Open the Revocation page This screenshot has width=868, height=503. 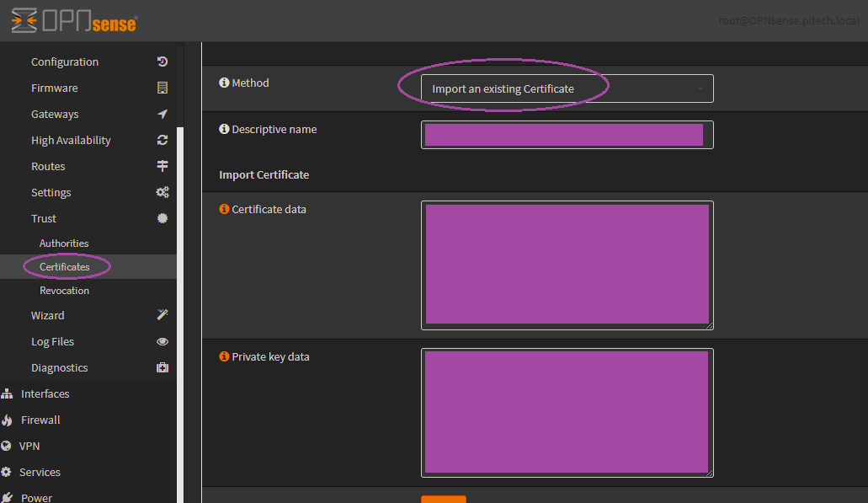tap(64, 290)
